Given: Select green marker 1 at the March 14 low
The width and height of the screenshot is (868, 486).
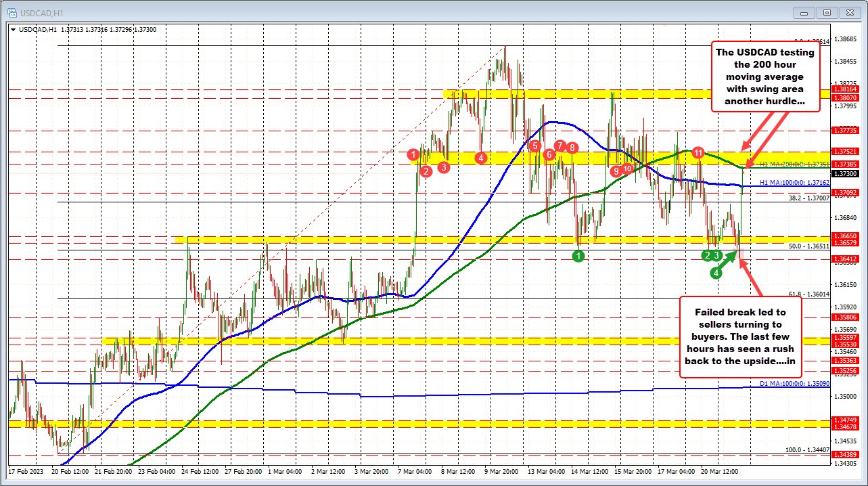Looking at the screenshot, I should 578,256.
